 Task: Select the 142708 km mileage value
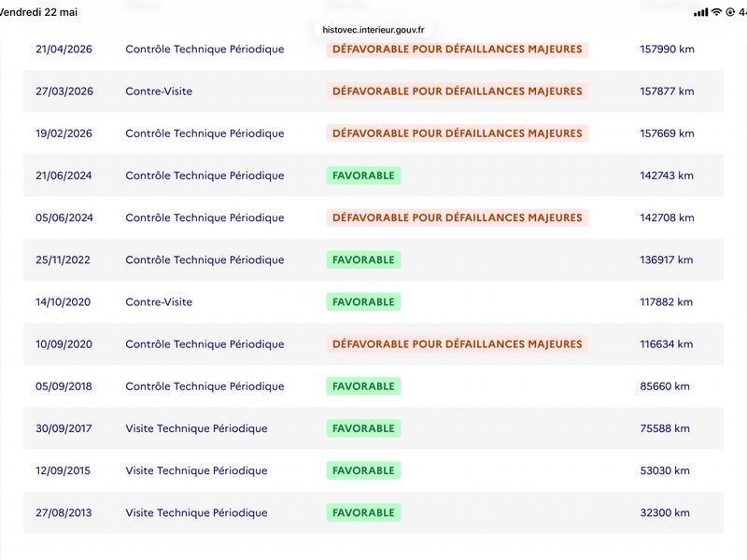(667, 217)
